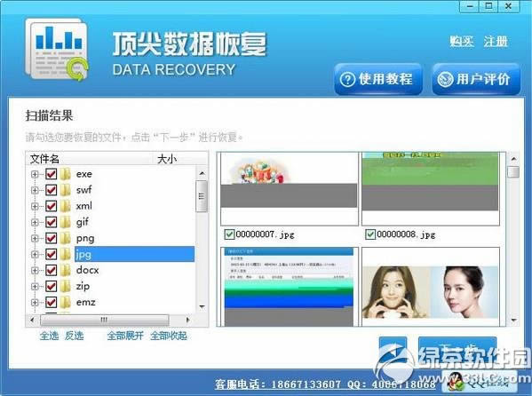The height and width of the screenshot is (396, 532).
Task: Click the folder icon beside zip
Action: [x=65, y=286]
